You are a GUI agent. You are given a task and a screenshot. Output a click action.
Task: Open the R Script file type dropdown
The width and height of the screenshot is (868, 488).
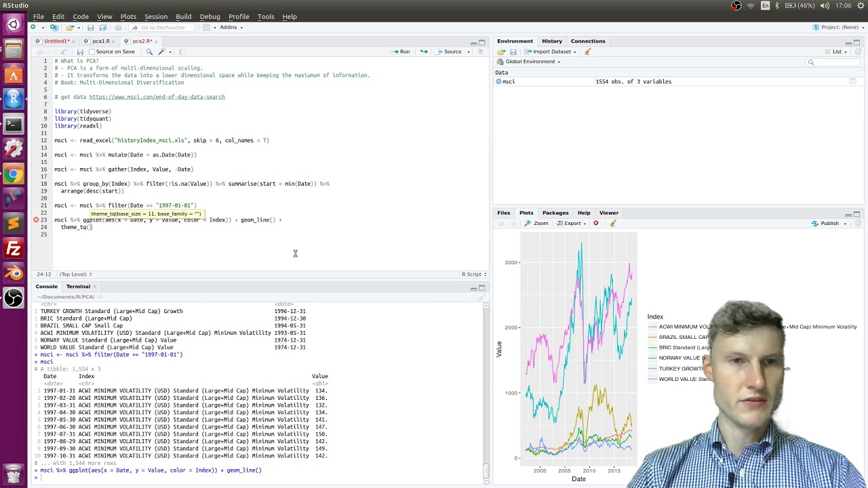(474, 274)
